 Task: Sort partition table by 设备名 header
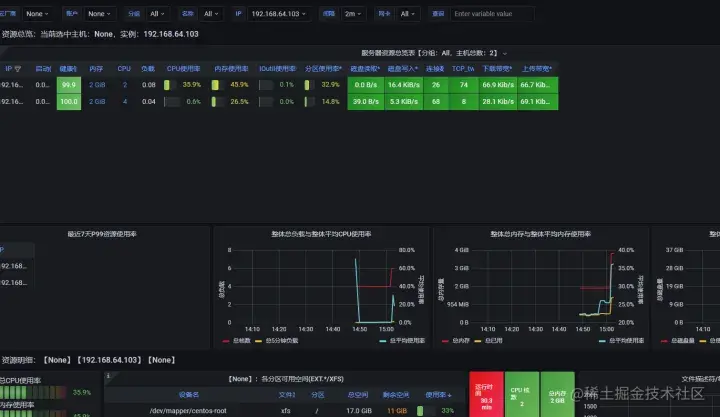189,395
